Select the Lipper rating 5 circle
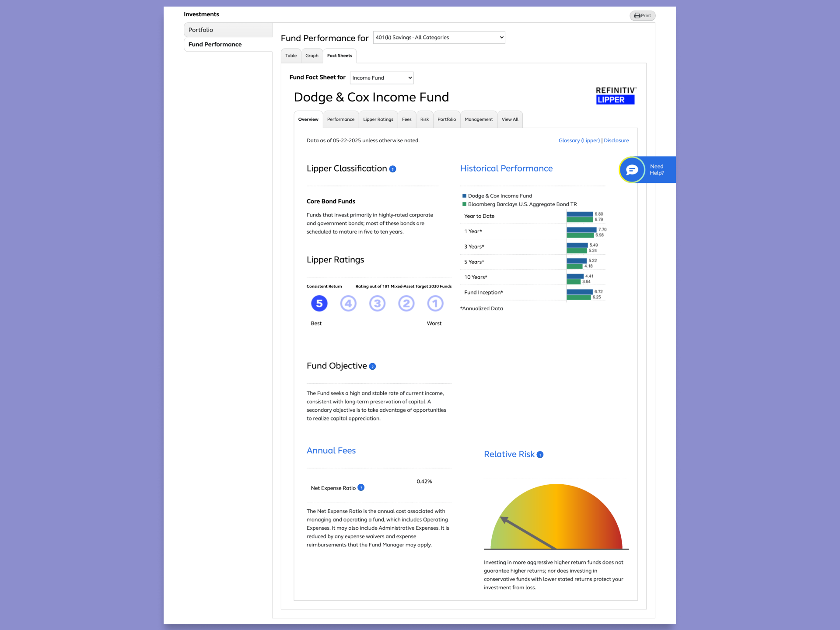The image size is (840, 630). point(319,304)
